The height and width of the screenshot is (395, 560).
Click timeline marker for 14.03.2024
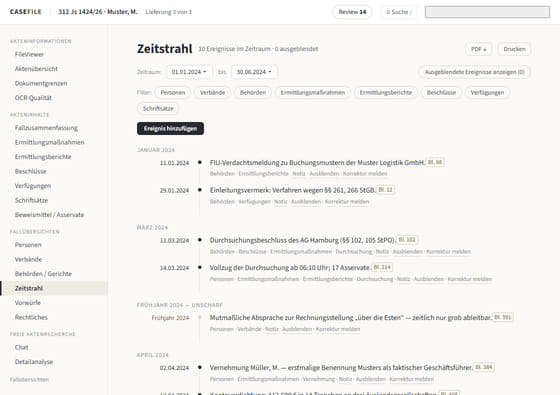coord(200,268)
